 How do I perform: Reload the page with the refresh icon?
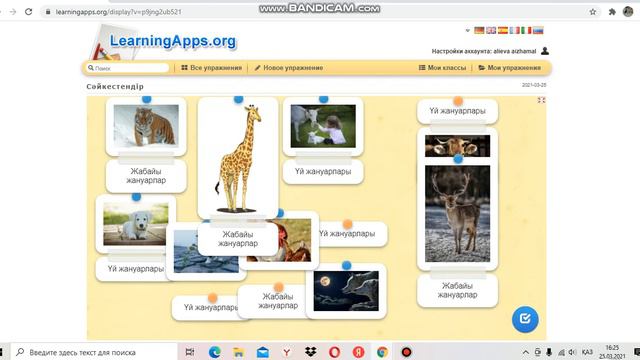click(x=29, y=12)
